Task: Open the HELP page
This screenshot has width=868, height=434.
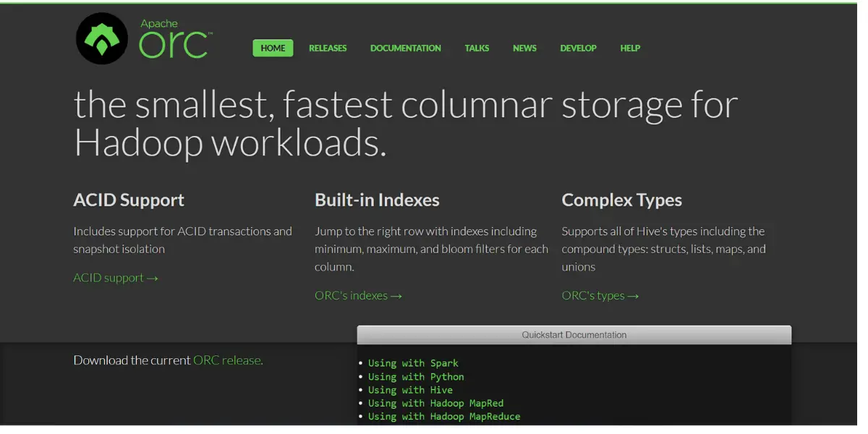Action: 630,48
